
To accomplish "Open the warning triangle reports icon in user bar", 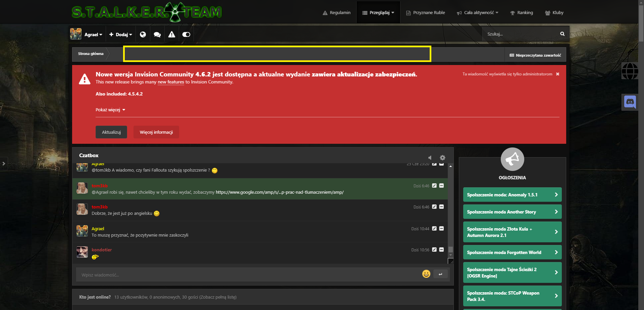I will (x=172, y=34).
